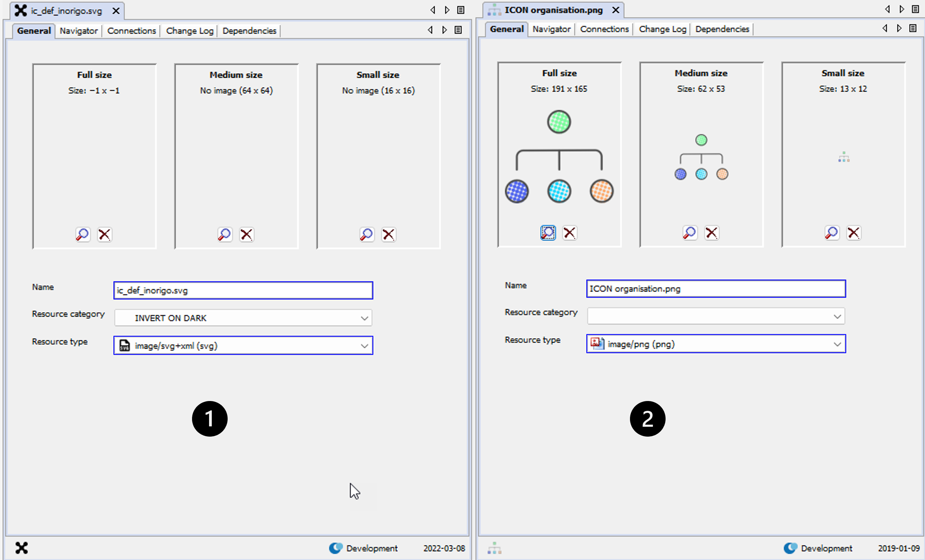Open INVERT ON DARK resource category dropdown
Image resolution: width=925 pixels, height=560 pixels.
(364, 318)
